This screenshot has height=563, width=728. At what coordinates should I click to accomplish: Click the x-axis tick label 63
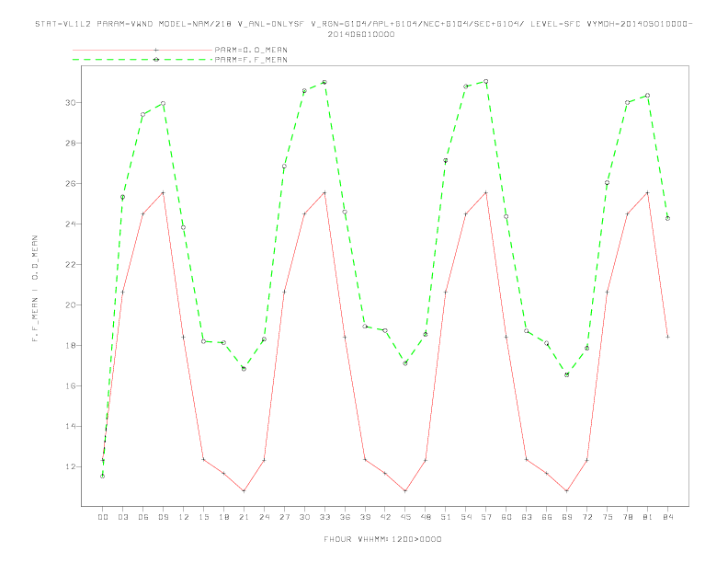click(527, 517)
